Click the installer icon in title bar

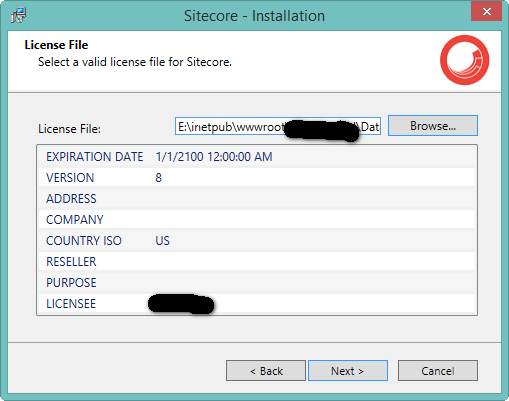[x=18, y=15]
